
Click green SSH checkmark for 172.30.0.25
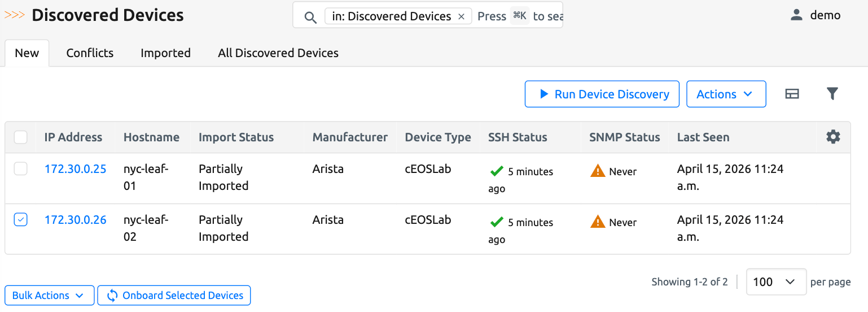497,171
